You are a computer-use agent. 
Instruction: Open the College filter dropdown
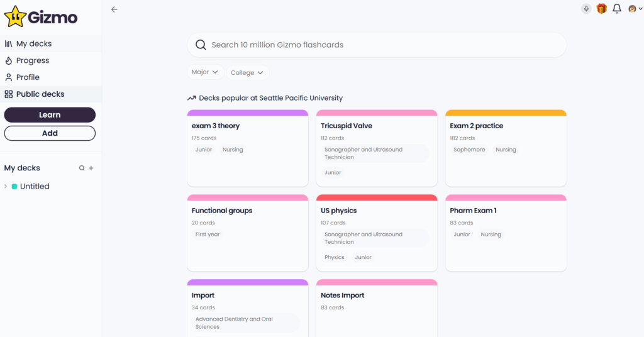(247, 73)
